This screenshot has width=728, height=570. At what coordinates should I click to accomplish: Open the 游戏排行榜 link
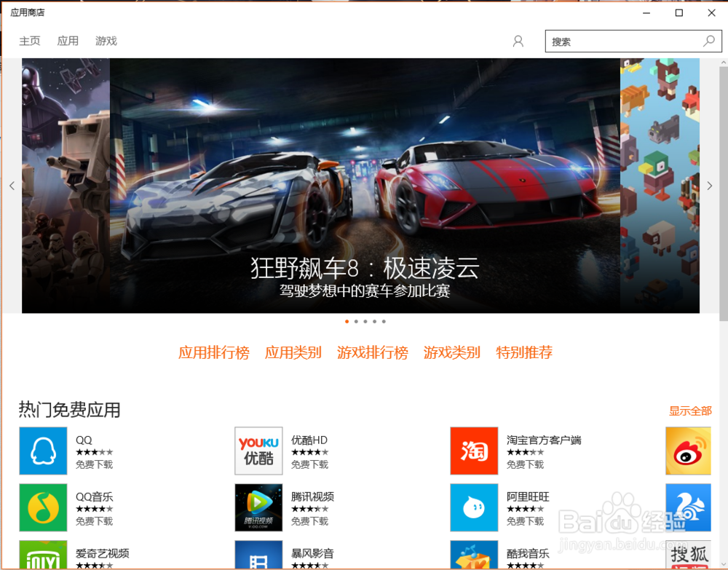(x=373, y=352)
